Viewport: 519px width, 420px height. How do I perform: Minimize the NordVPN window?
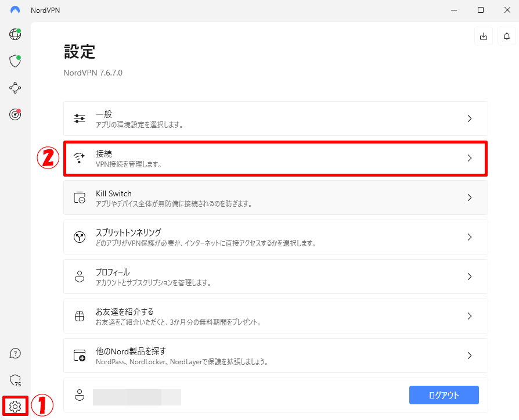454,10
